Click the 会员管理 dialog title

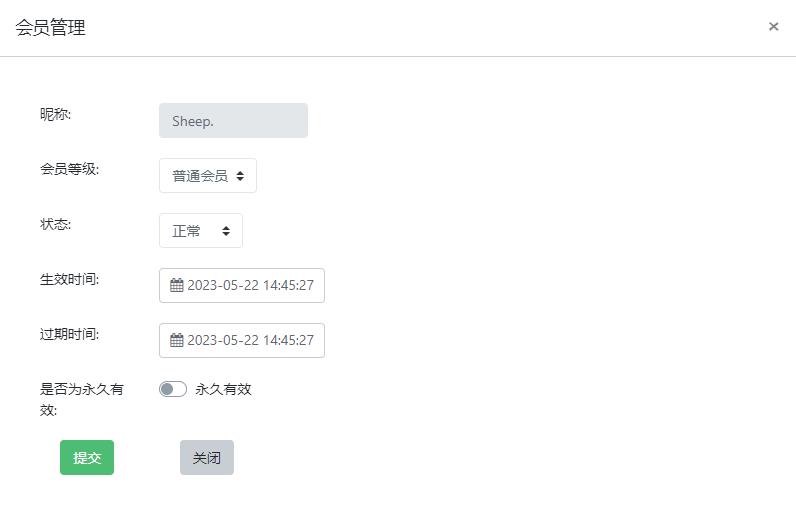(x=50, y=27)
